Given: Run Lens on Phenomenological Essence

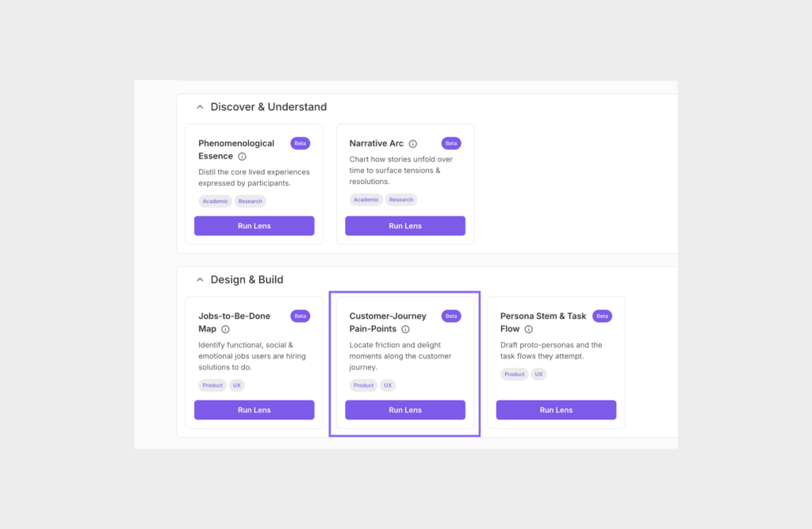Looking at the screenshot, I should tap(254, 225).
